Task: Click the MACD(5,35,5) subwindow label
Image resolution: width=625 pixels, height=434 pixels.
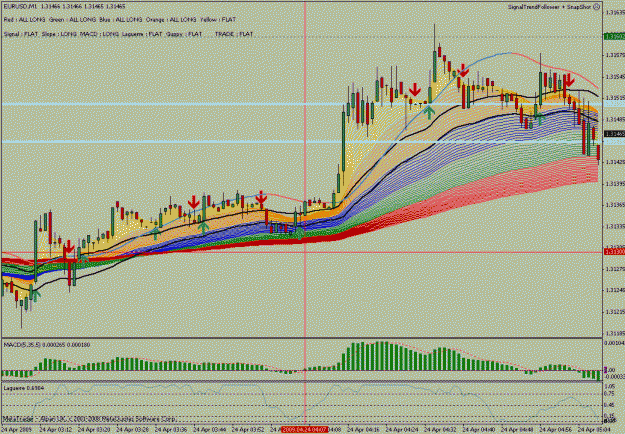Action: 47,345
